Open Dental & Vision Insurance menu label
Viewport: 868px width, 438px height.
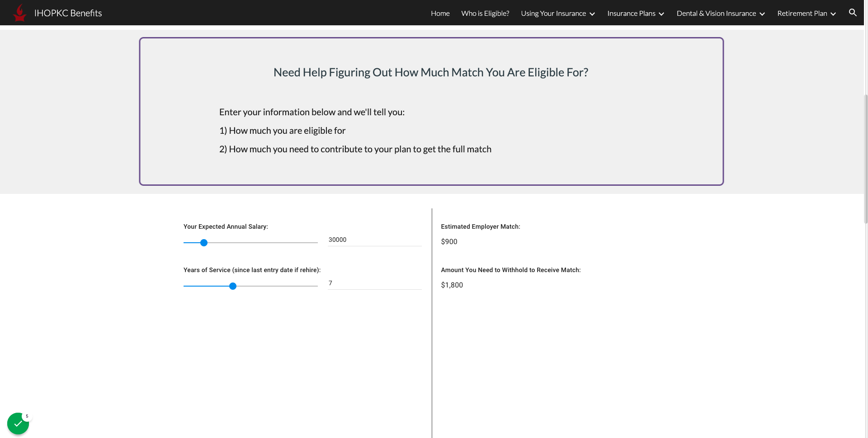point(716,14)
